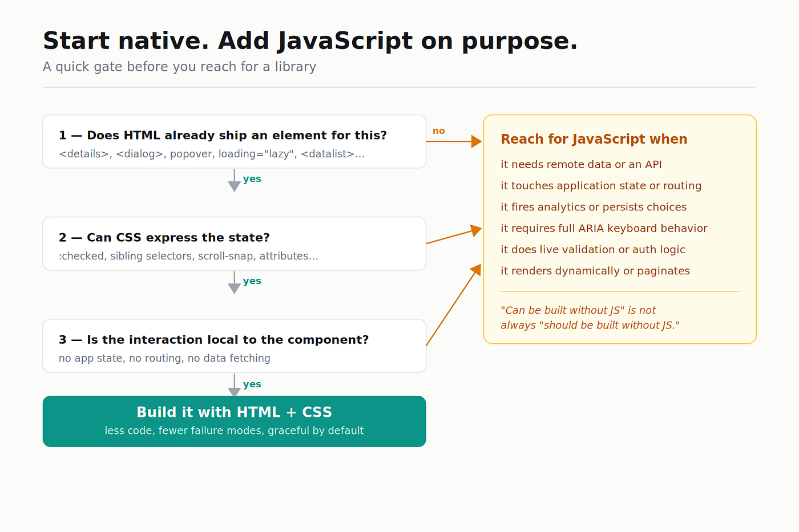
Task: Select 'it requires full ARIA keyboard behavior'
Action: [x=604, y=229]
